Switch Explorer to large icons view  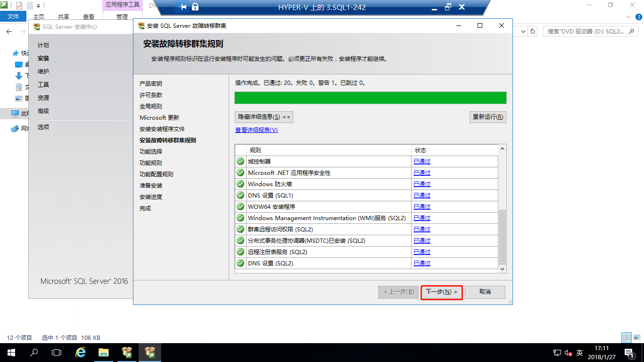pos(637,337)
